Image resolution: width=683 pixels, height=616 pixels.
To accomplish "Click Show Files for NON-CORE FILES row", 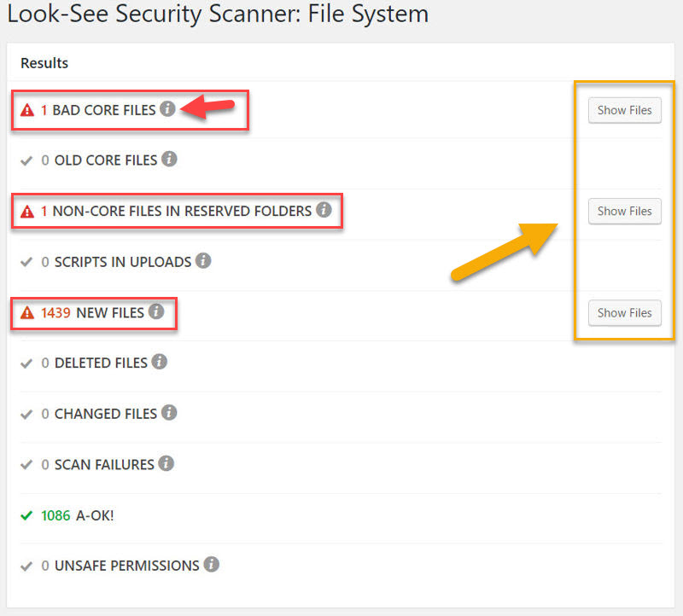I will (x=624, y=211).
